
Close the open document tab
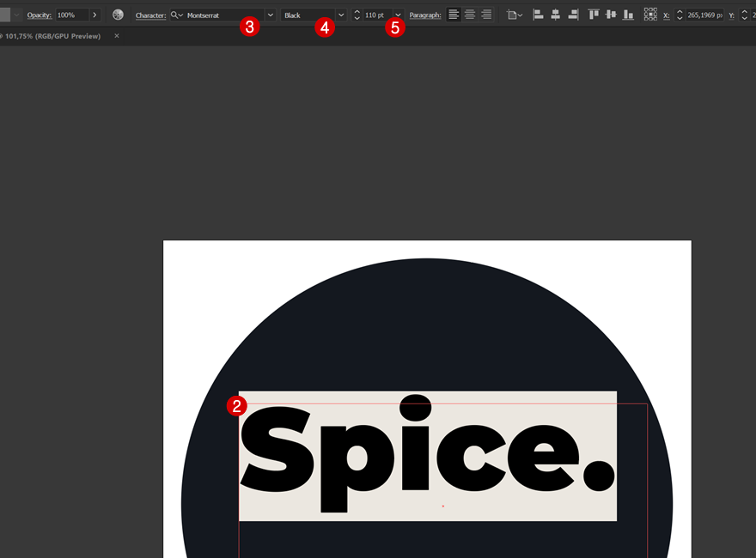tap(117, 36)
